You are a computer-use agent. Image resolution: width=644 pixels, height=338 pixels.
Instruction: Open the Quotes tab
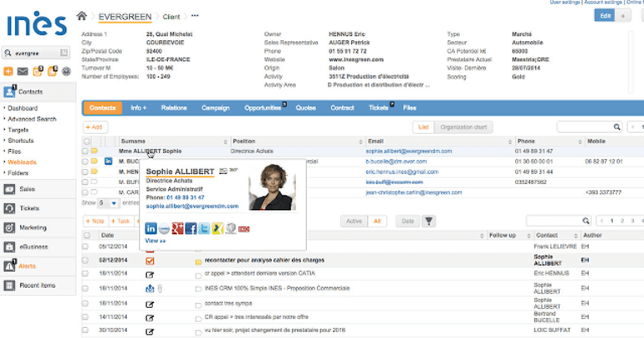pos(306,108)
